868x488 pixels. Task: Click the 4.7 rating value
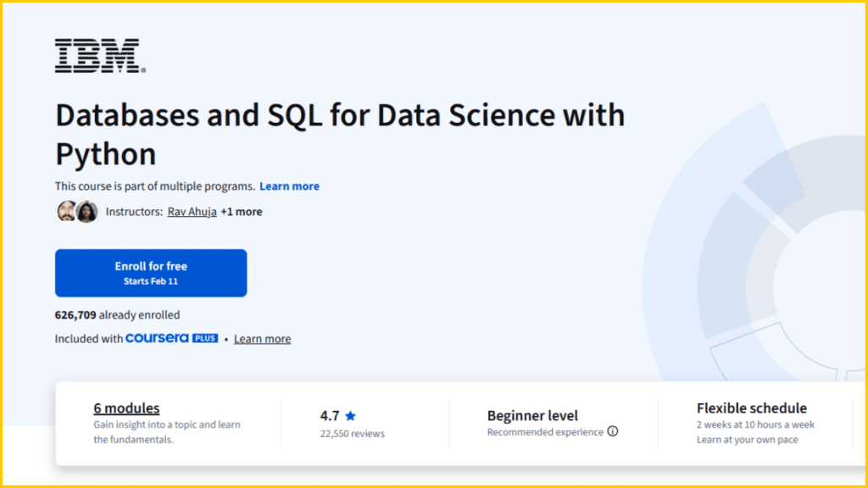[330, 415]
